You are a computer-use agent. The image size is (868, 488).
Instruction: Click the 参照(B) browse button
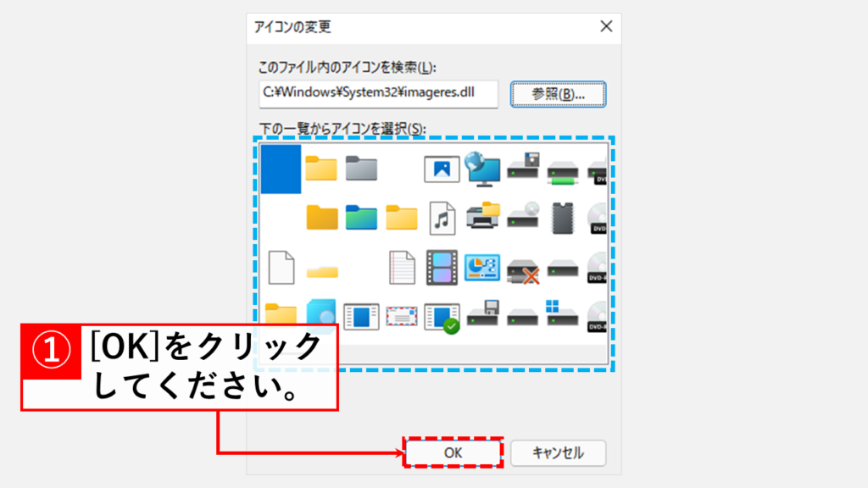tap(559, 94)
